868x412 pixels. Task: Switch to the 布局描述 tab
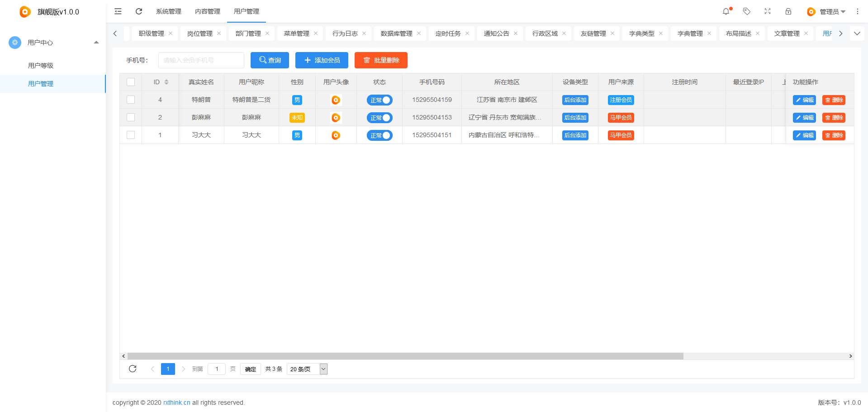tap(738, 34)
